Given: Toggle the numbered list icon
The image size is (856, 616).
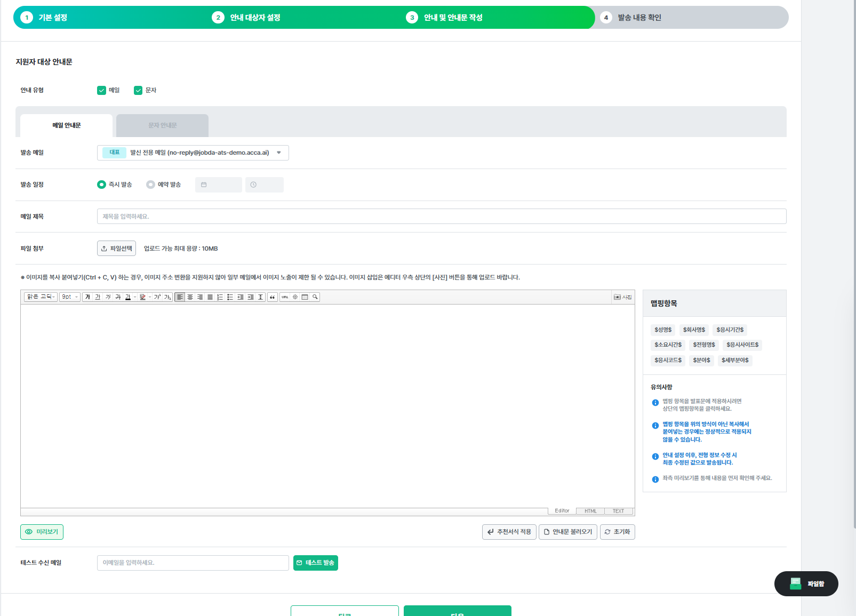Looking at the screenshot, I should (x=220, y=297).
